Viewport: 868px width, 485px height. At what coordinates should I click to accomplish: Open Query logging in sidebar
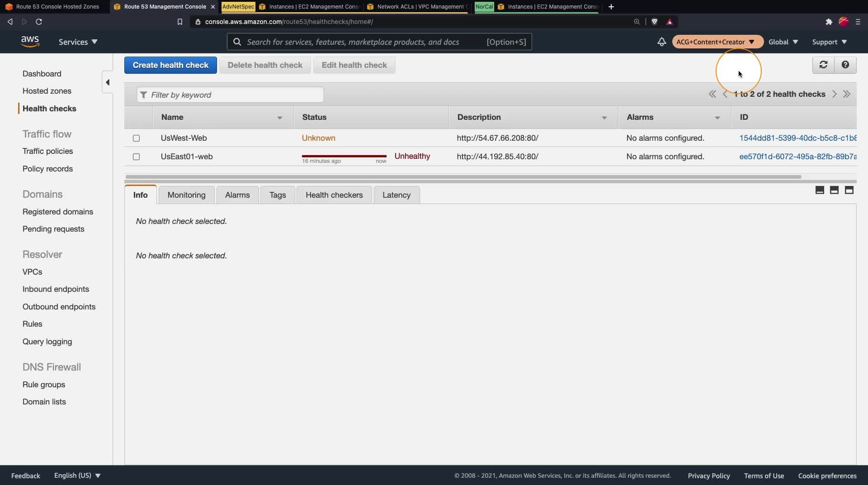(x=47, y=342)
